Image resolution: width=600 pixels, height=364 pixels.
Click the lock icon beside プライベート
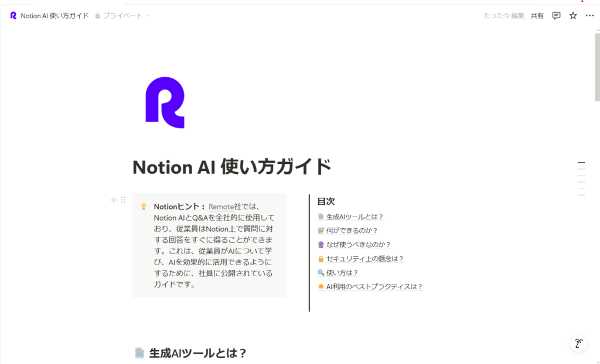pyautogui.click(x=98, y=16)
